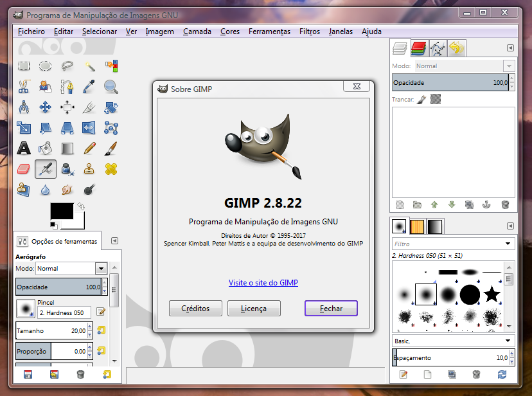532x396 pixels.
Task: Select the Shear tool
Action: 45,128
